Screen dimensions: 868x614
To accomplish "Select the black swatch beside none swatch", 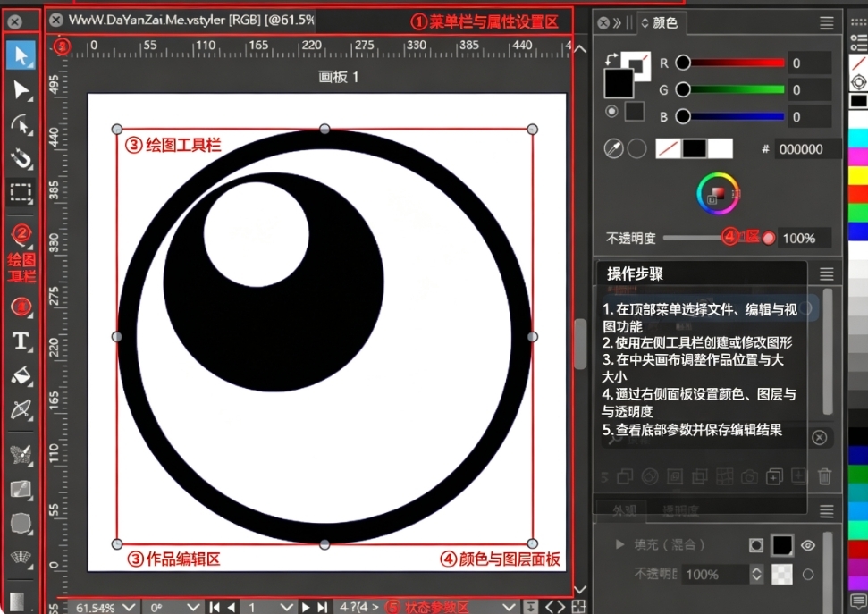I will click(x=695, y=148).
